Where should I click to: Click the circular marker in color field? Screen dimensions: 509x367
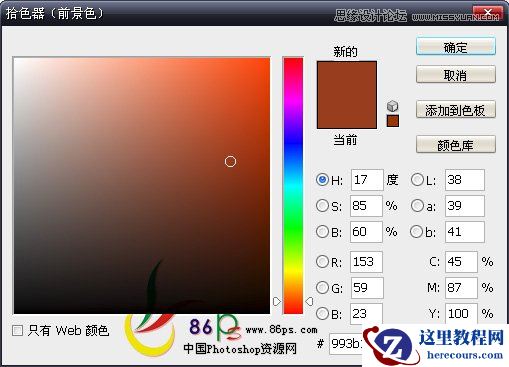coord(230,162)
